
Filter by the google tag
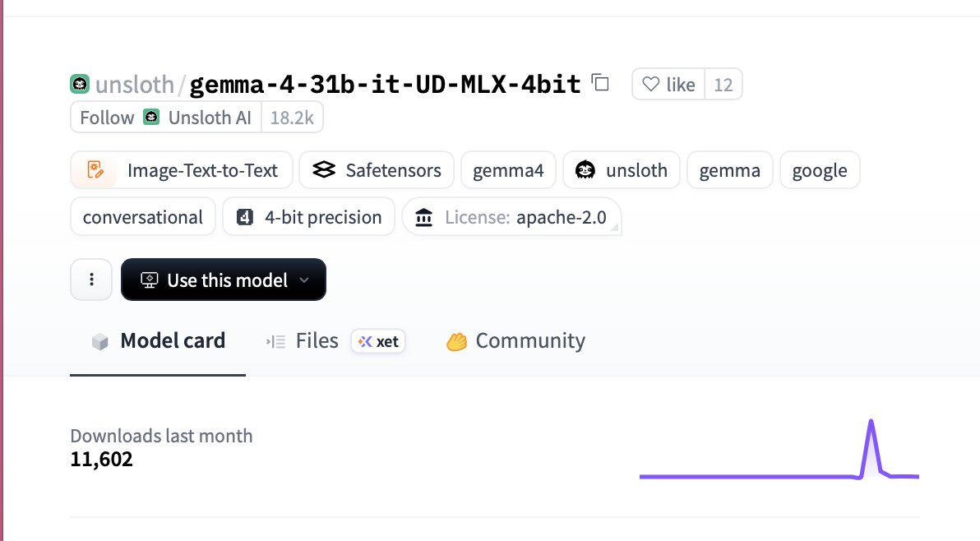[x=819, y=171]
